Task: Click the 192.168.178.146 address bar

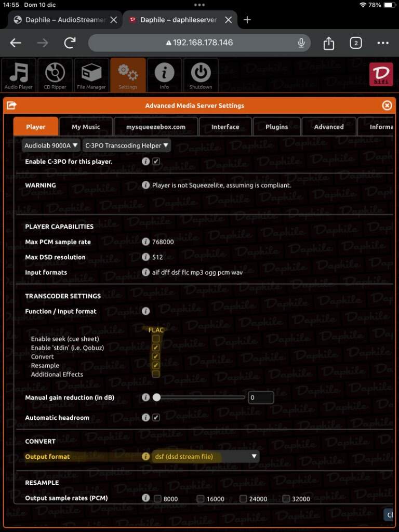Action: point(199,43)
